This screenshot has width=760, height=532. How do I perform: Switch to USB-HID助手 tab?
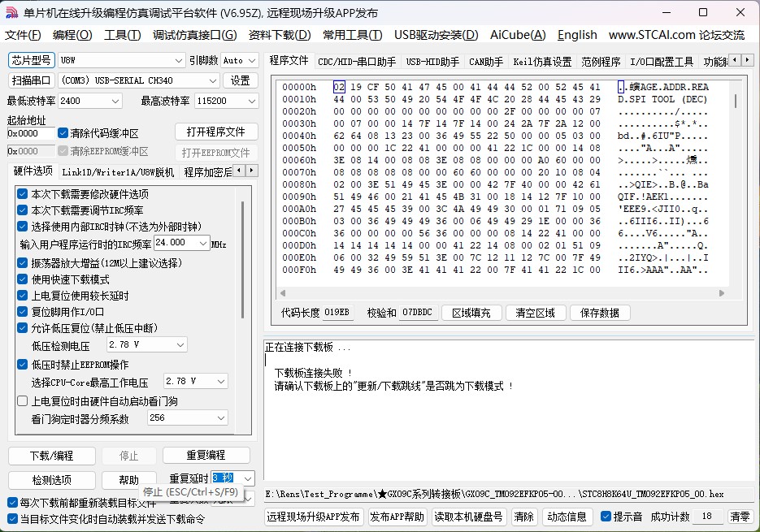[x=432, y=62]
